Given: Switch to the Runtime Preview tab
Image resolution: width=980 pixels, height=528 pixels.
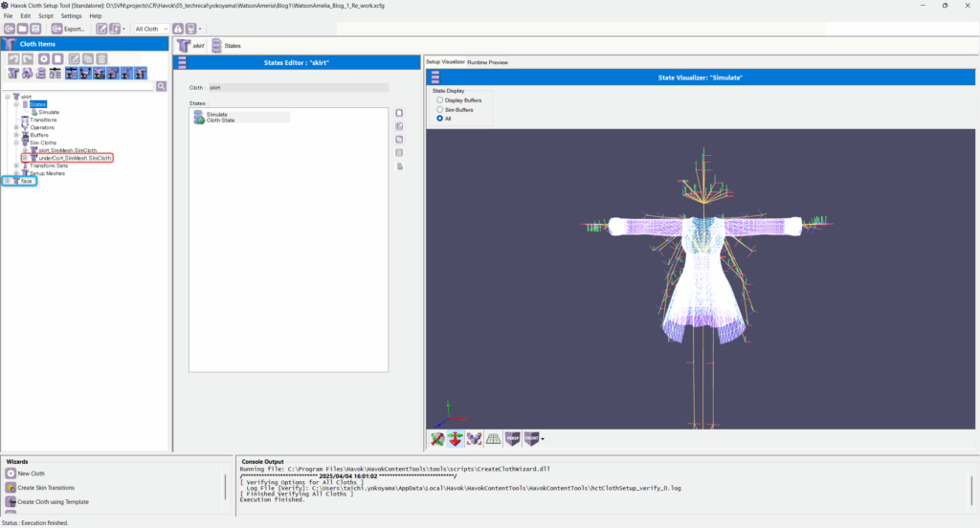Looking at the screenshot, I should [487, 62].
